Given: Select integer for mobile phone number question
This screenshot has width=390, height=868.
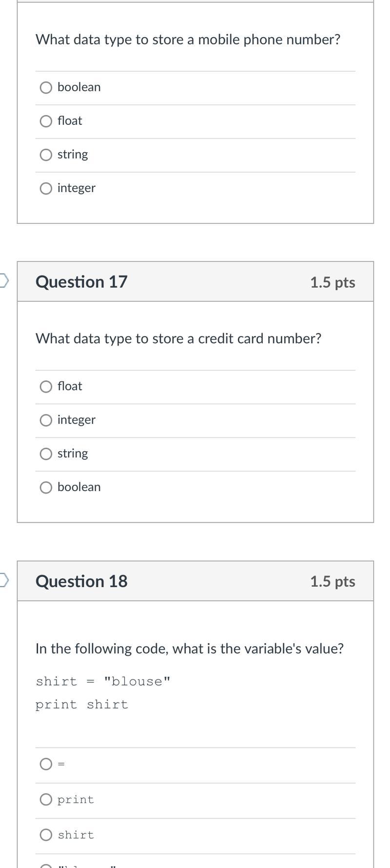Looking at the screenshot, I should coord(46,188).
